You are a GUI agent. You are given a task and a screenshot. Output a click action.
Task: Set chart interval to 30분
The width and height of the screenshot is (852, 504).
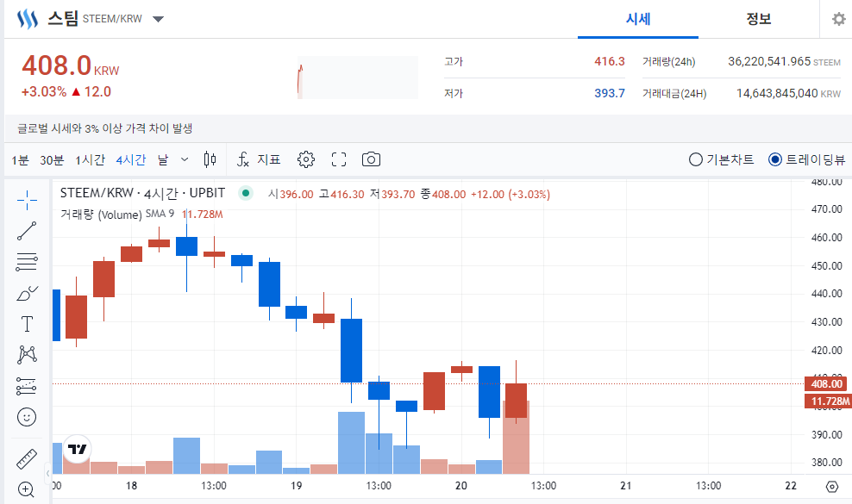click(52, 159)
